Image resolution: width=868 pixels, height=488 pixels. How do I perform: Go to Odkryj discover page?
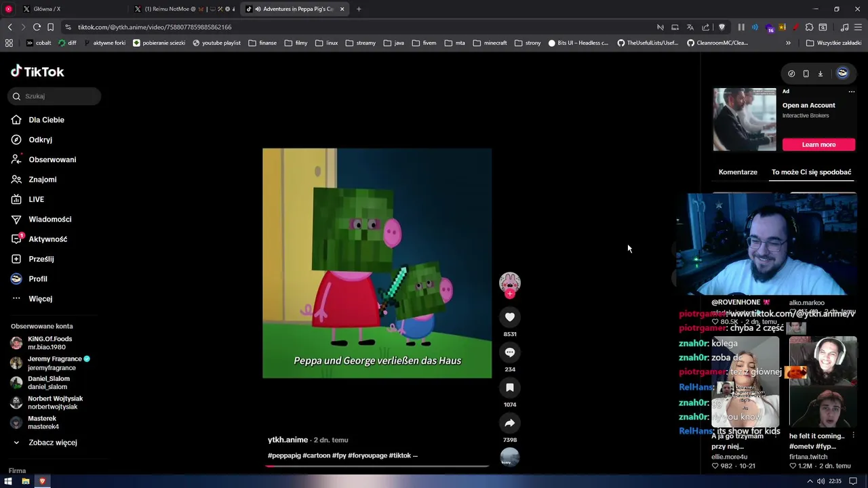[x=32, y=140]
